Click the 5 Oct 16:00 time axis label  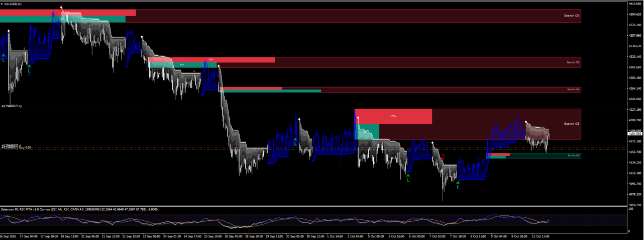pyautogui.click(x=396, y=235)
